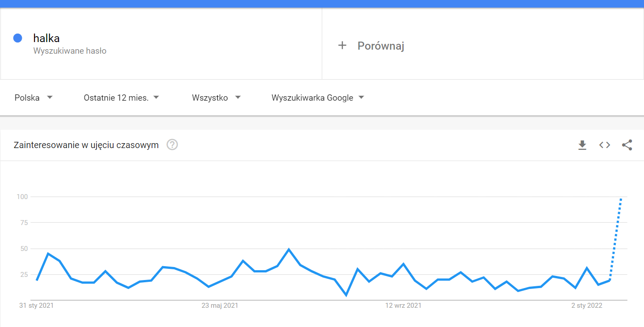Click the plus icon beside Porównaj
This screenshot has width=644, height=327.
342,45
